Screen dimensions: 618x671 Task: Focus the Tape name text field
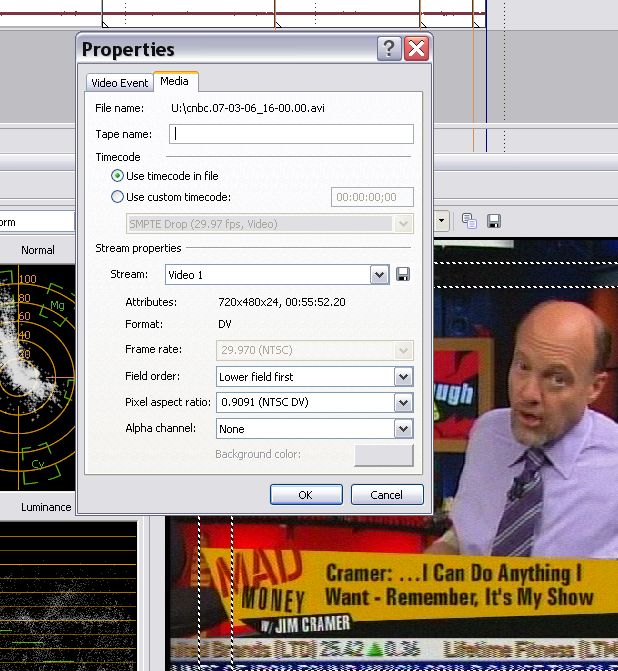291,134
